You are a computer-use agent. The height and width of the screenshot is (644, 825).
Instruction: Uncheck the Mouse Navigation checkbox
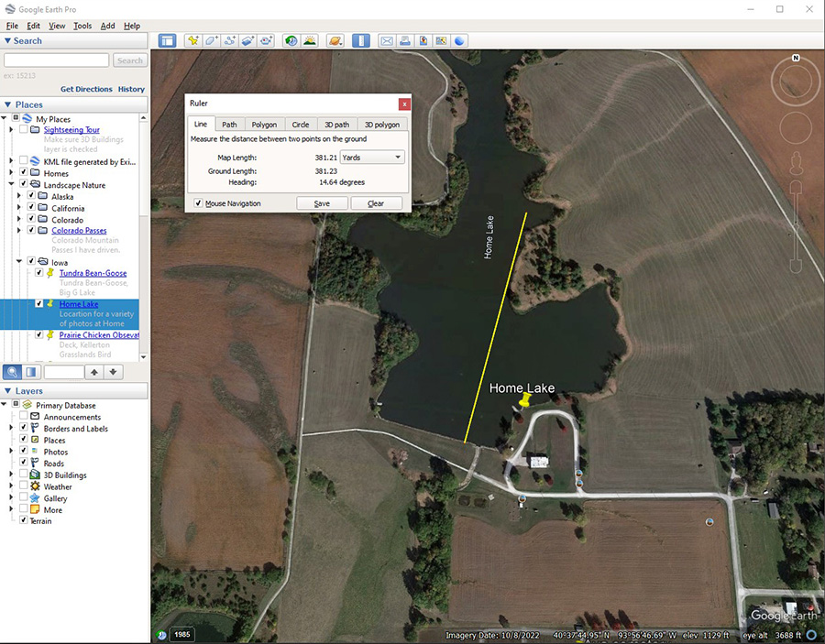point(198,203)
